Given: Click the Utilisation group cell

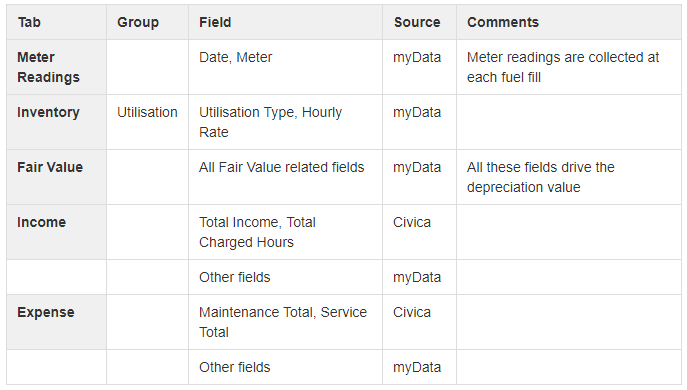Looking at the screenshot, I should click(147, 122).
